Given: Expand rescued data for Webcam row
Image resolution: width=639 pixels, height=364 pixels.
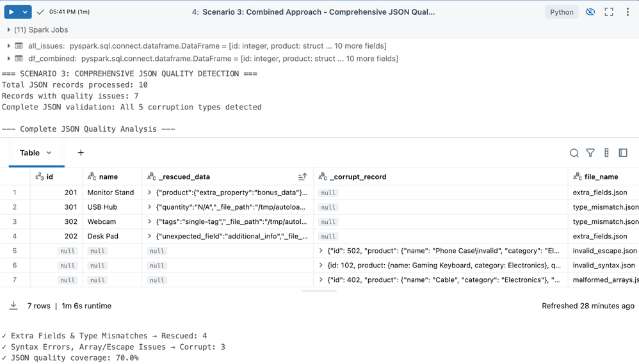Looking at the screenshot, I should [150, 221].
